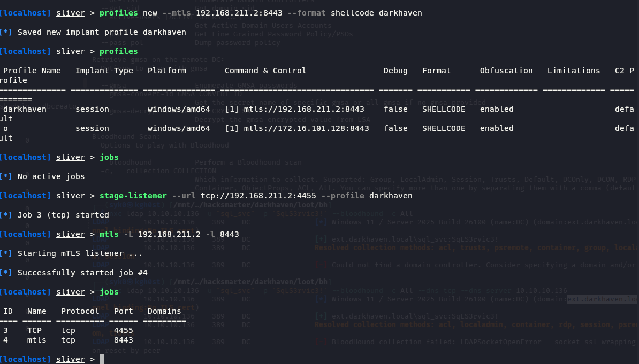The image size is (639, 364).
Task: Click 'No active jobs' message
Action: (51, 177)
